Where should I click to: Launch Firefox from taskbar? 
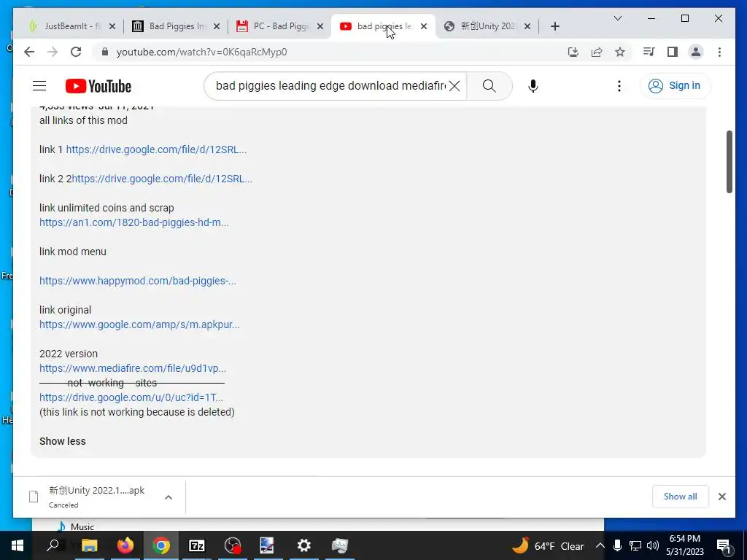tap(125, 545)
